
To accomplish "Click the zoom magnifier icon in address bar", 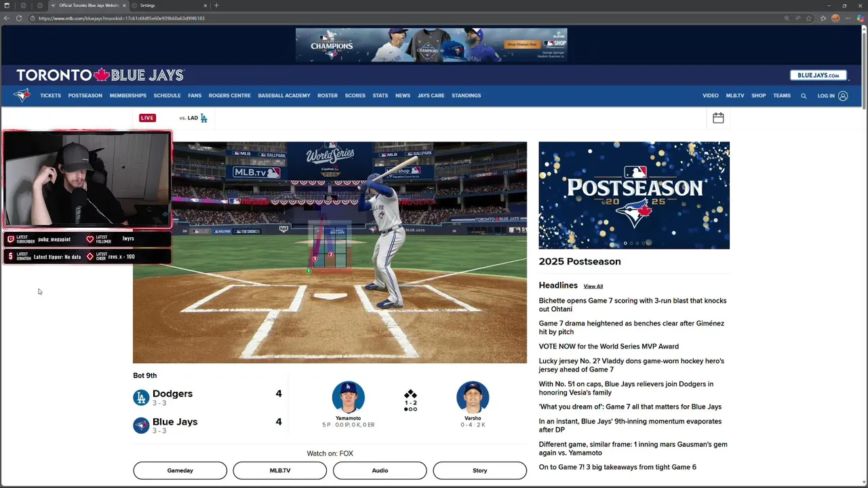I will [x=787, y=18].
